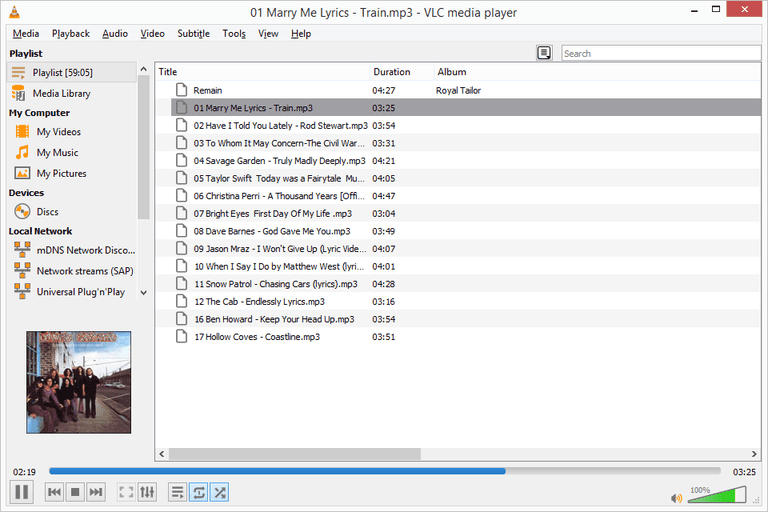
Task: Select 08 Dave Barnes - God Gave Me You
Action: [x=458, y=231]
